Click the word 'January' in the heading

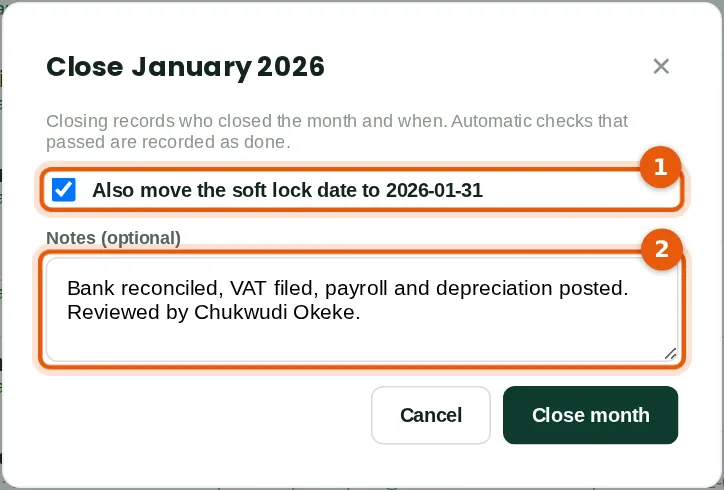coord(192,67)
